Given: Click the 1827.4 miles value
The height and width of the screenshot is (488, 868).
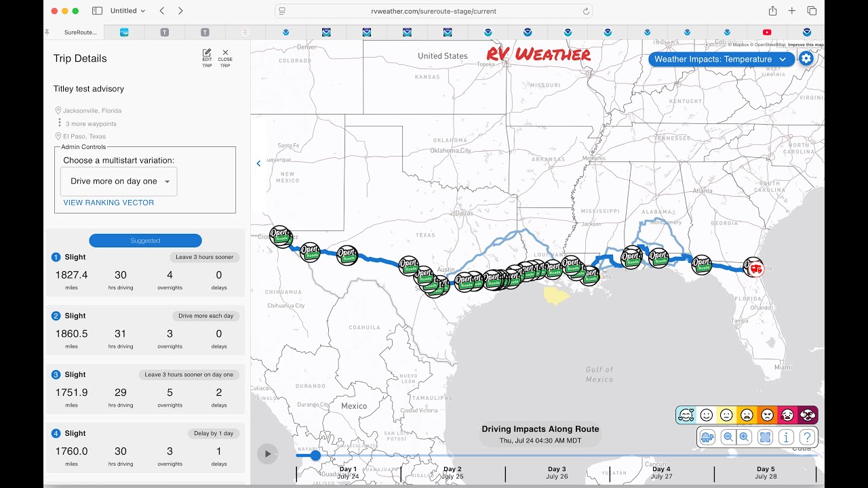Looking at the screenshot, I should pos(71,275).
